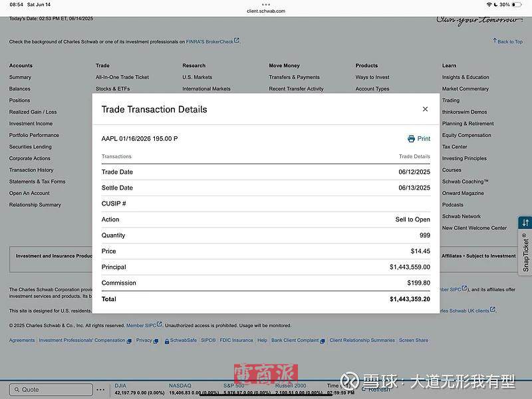Viewport: 532px width, 399px height.
Task: Open the SchwabSafe link
Action: point(180,340)
